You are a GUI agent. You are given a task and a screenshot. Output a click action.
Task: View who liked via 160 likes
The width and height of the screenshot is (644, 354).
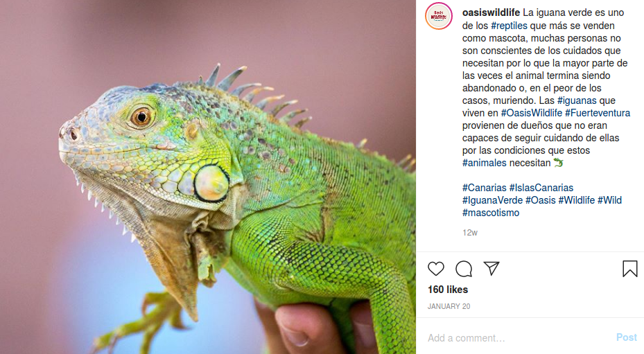(x=448, y=290)
